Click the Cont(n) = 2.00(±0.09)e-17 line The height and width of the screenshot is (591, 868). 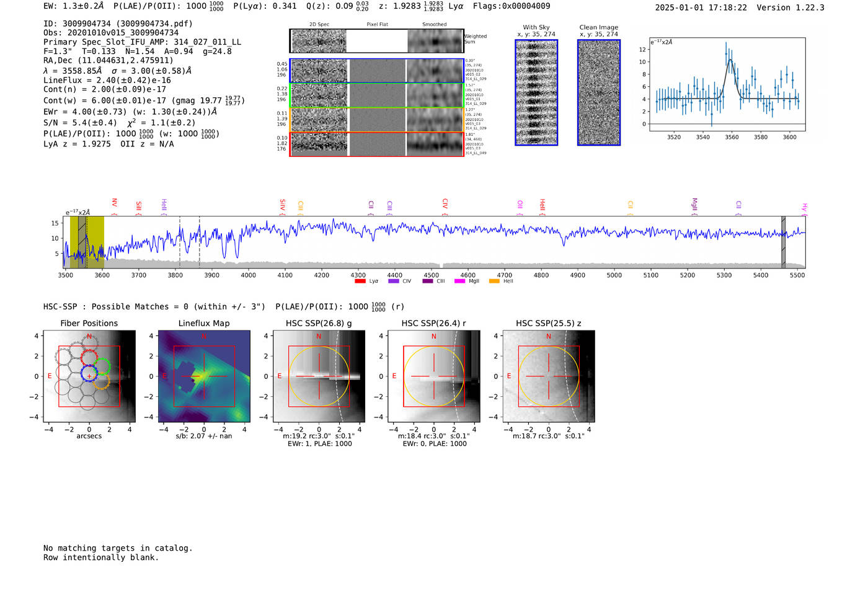click(x=105, y=89)
